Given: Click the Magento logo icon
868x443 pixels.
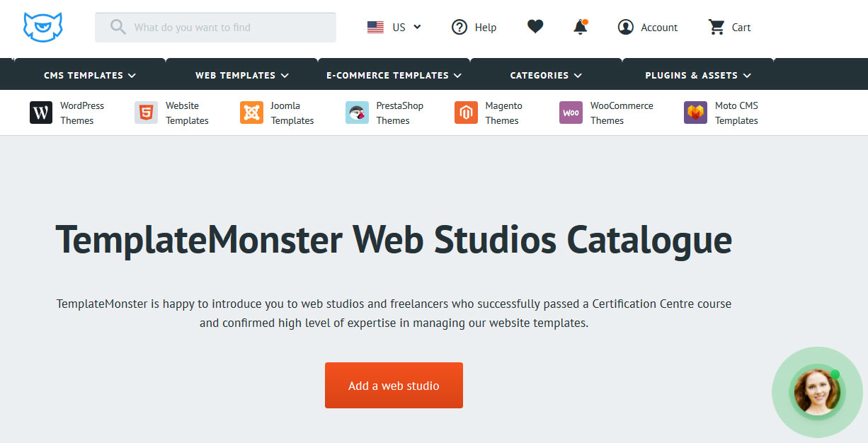Looking at the screenshot, I should click(x=466, y=113).
